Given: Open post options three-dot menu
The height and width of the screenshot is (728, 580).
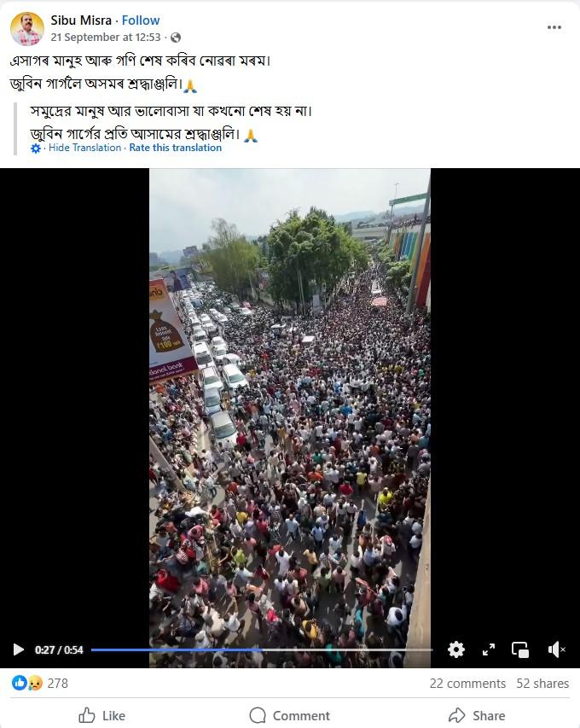Looking at the screenshot, I should click(x=554, y=27).
